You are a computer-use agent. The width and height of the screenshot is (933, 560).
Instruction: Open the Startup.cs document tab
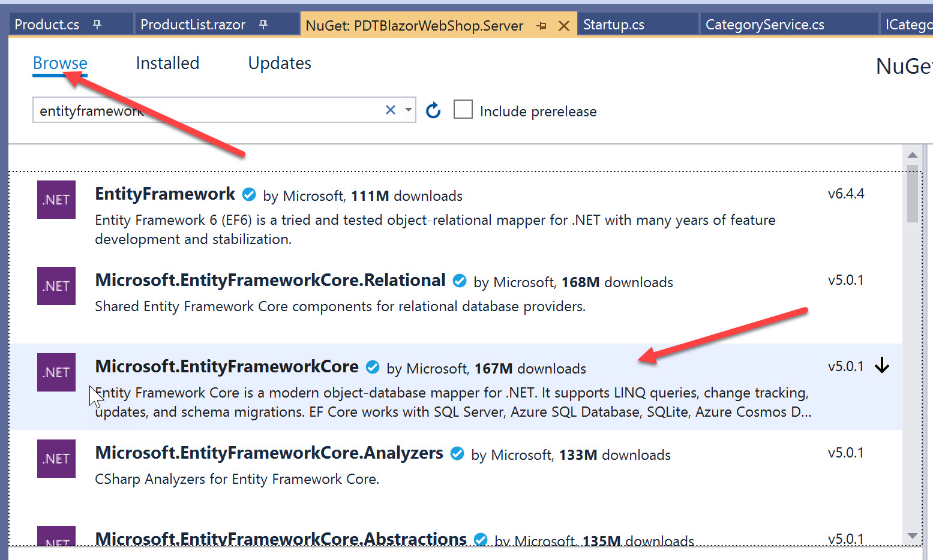(x=614, y=25)
